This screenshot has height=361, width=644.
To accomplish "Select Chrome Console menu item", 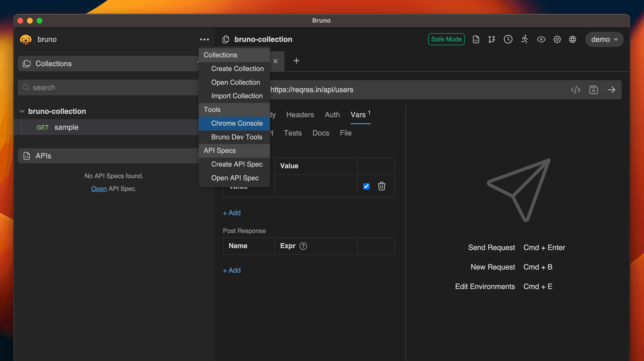I will pyautogui.click(x=237, y=123).
